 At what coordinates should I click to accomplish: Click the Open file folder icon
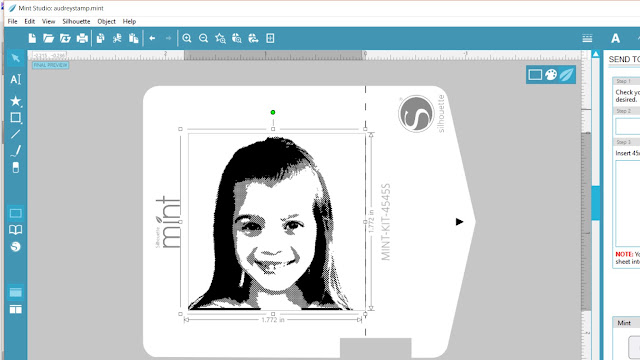pyautogui.click(x=49, y=38)
